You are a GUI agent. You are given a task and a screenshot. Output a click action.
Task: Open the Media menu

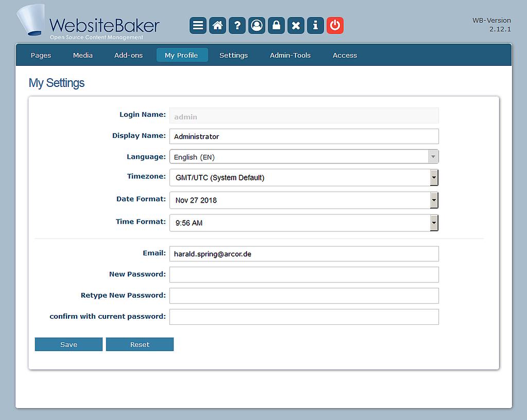point(83,55)
